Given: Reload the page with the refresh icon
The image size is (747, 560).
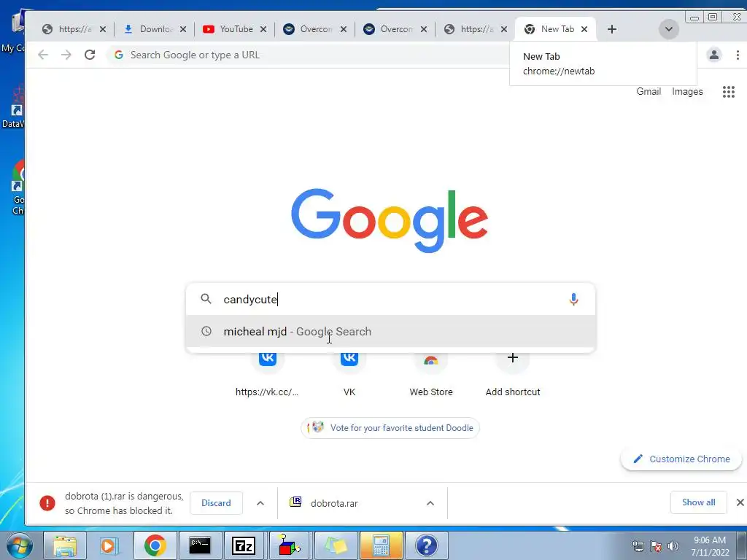Looking at the screenshot, I should pos(90,55).
